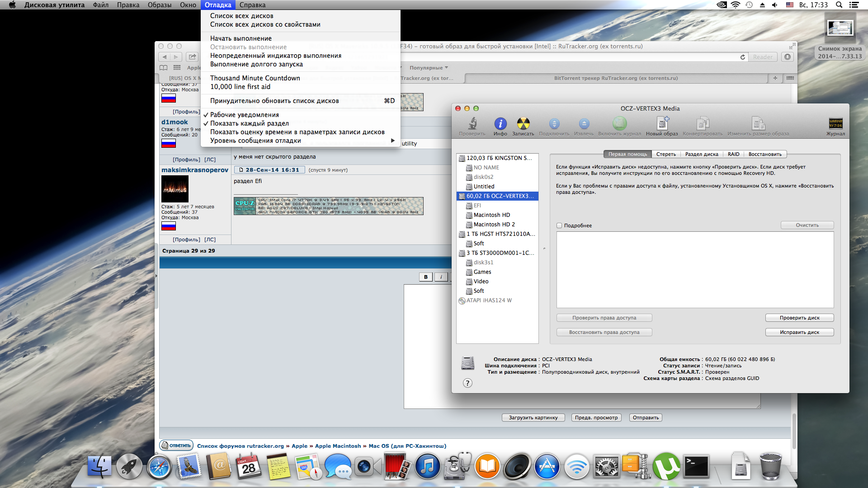
Task: Switch to the Раздел диска tab
Action: [702, 154]
